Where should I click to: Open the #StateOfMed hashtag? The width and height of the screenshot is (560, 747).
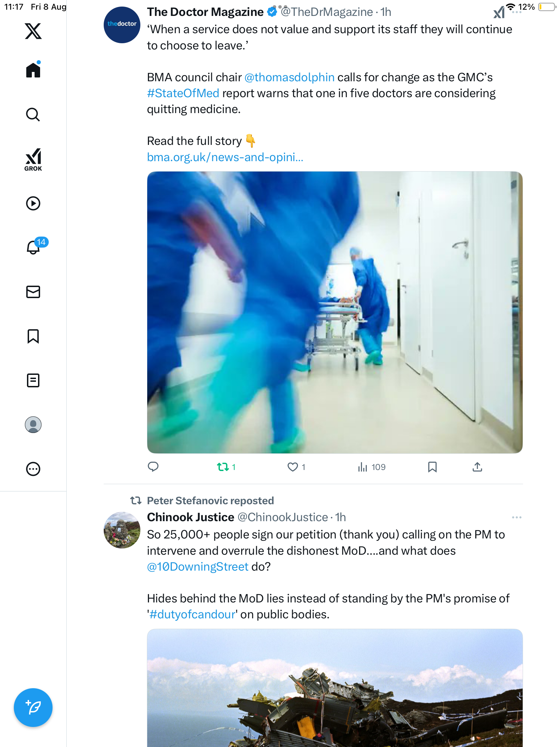click(x=183, y=93)
